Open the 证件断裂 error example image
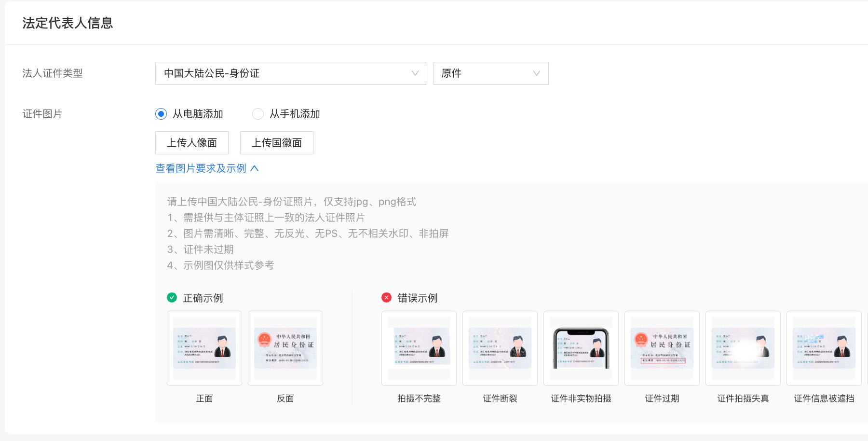The height and width of the screenshot is (441, 868). [500, 348]
